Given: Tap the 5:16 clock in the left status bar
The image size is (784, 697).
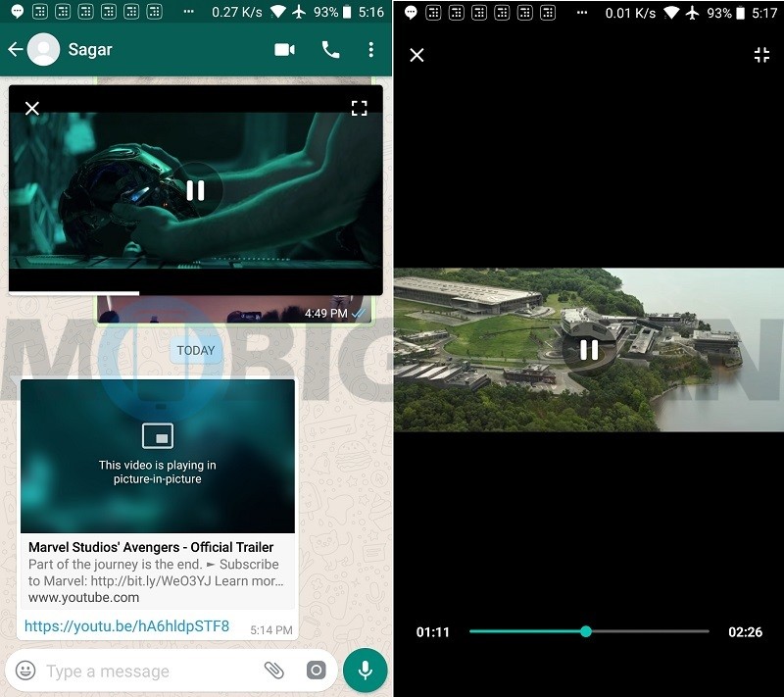Looking at the screenshot, I should (371, 12).
